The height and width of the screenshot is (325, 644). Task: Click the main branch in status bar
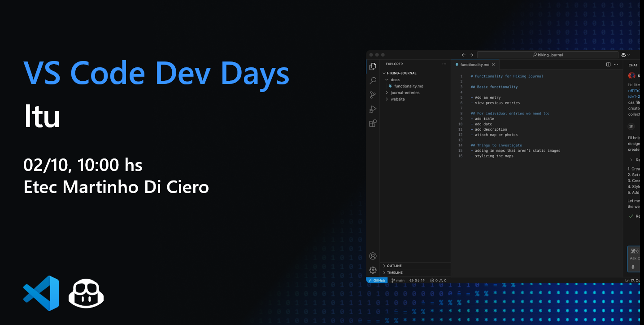[x=398, y=281]
